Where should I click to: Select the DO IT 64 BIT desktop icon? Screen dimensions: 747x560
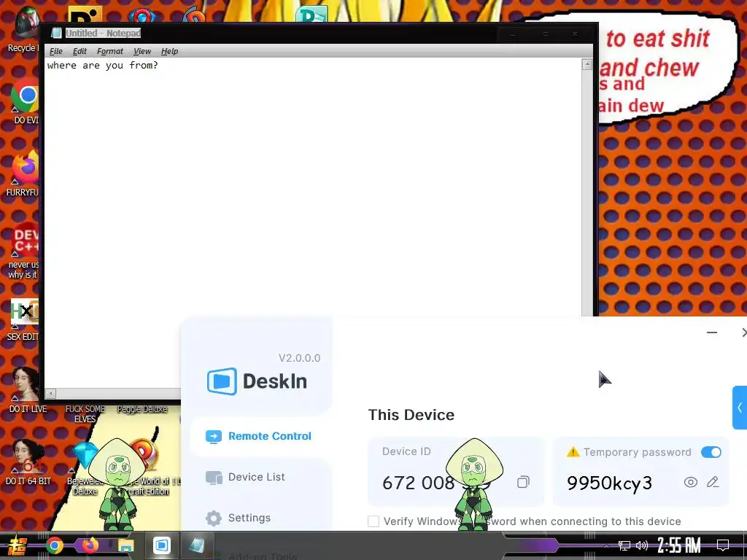(x=28, y=462)
